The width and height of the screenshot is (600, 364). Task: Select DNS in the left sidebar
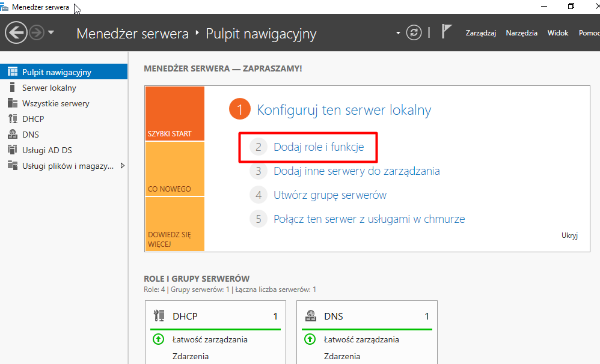[x=30, y=135]
